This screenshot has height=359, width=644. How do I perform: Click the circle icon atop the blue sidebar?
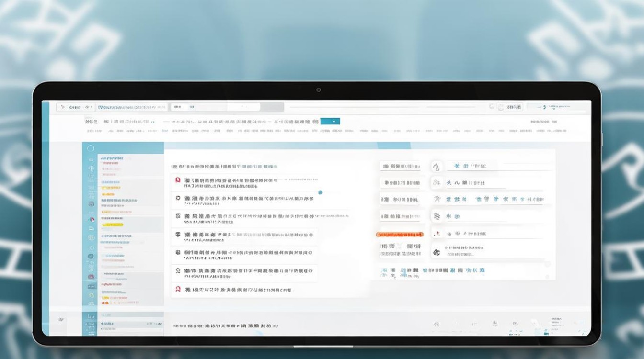(x=91, y=148)
